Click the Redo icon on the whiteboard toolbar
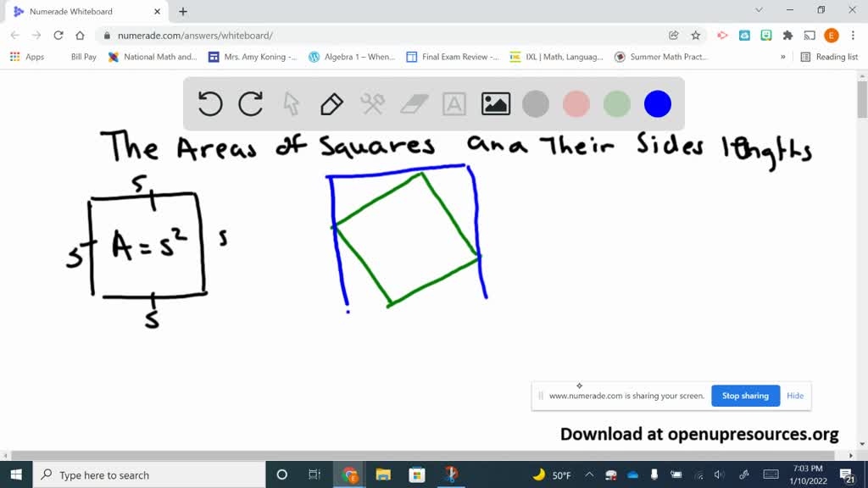868x488 pixels. click(x=251, y=103)
